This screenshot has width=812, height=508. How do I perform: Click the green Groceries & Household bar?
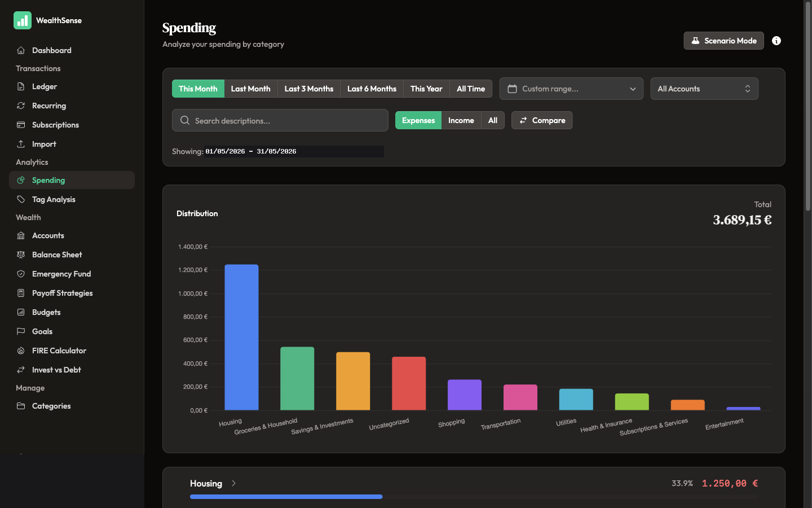click(x=297, y=378)
